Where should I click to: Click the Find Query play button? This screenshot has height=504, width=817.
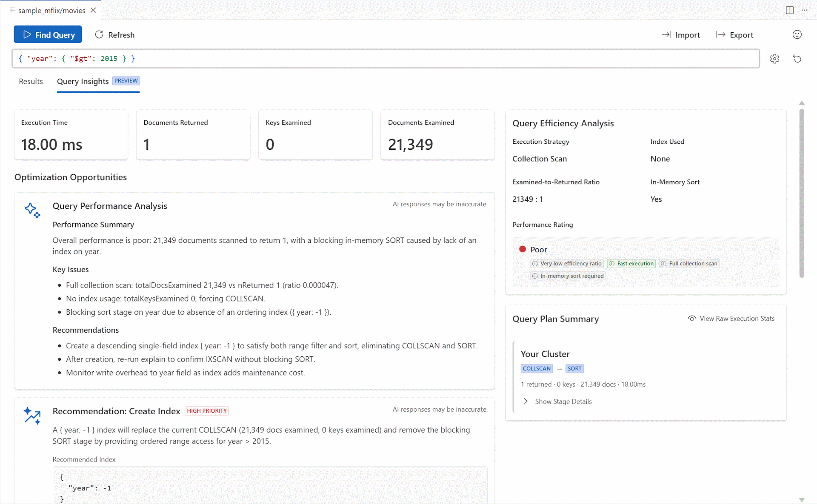tap(48, 34)
